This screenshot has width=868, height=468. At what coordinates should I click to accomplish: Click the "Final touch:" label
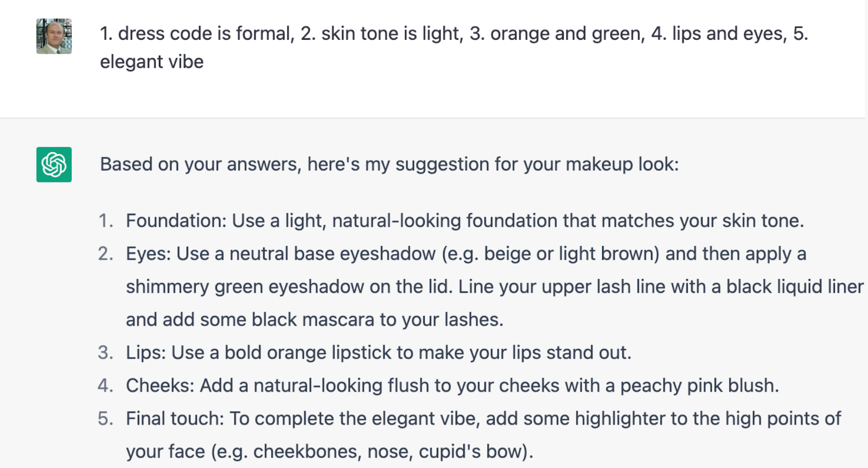(x=175, y=419)
